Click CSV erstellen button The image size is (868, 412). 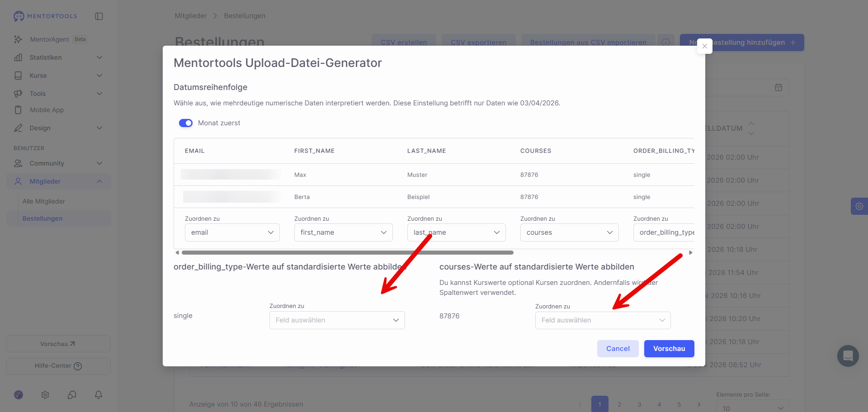404,43
